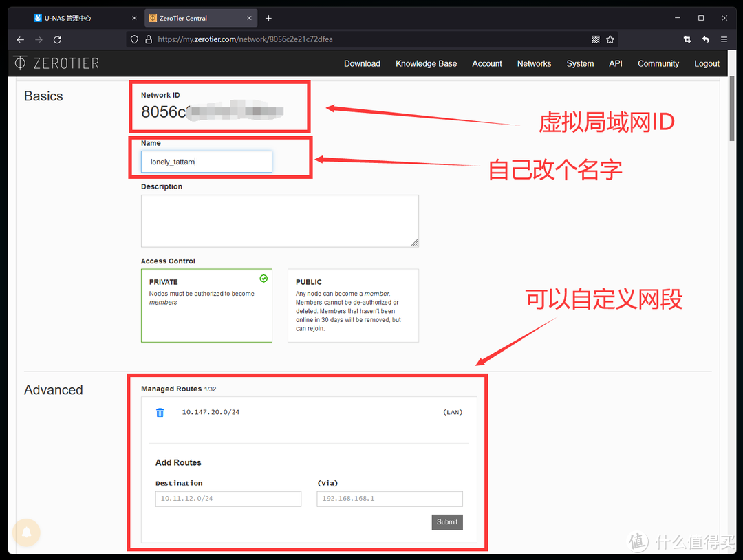Click the Name input field showing lonely_tattam
The height and width of the screenshot is (560, 743).
tap(206, 161)
